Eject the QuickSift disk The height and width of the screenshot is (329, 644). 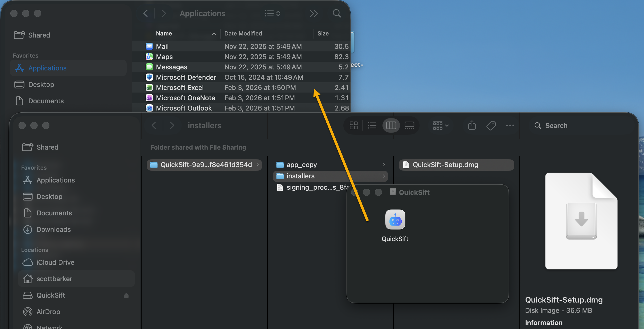tap(126, 295)
